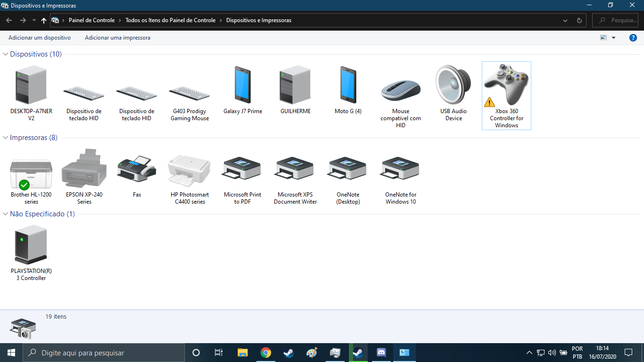
Task: Navigate to Todos os Itens do Painel de Controle
Action: point(170,21)
